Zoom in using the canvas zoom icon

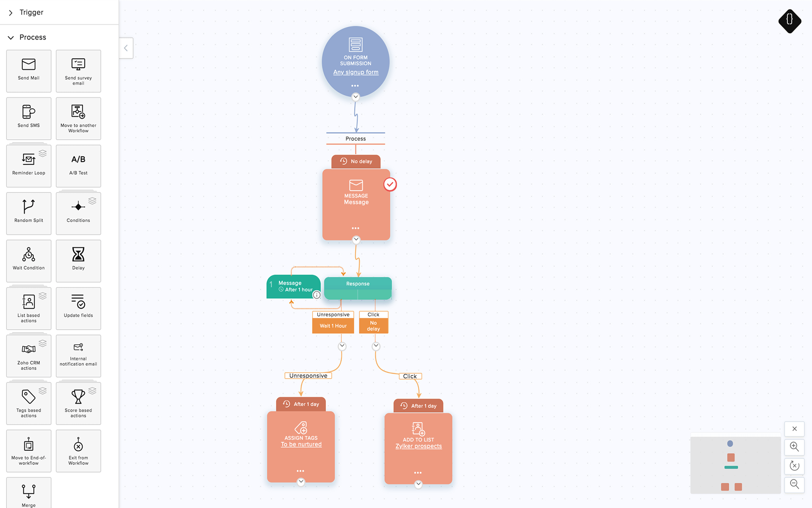(x=795, y=446)
